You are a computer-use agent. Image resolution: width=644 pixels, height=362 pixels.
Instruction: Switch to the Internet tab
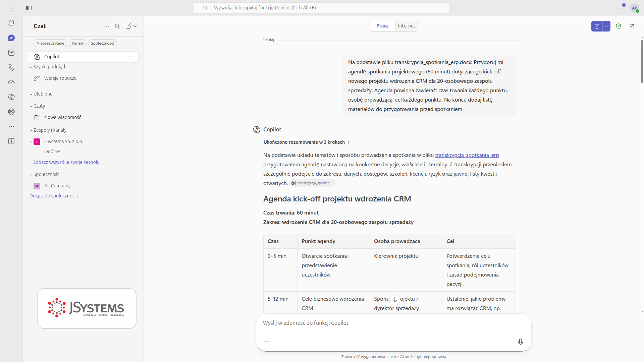[x=407, y=26]
